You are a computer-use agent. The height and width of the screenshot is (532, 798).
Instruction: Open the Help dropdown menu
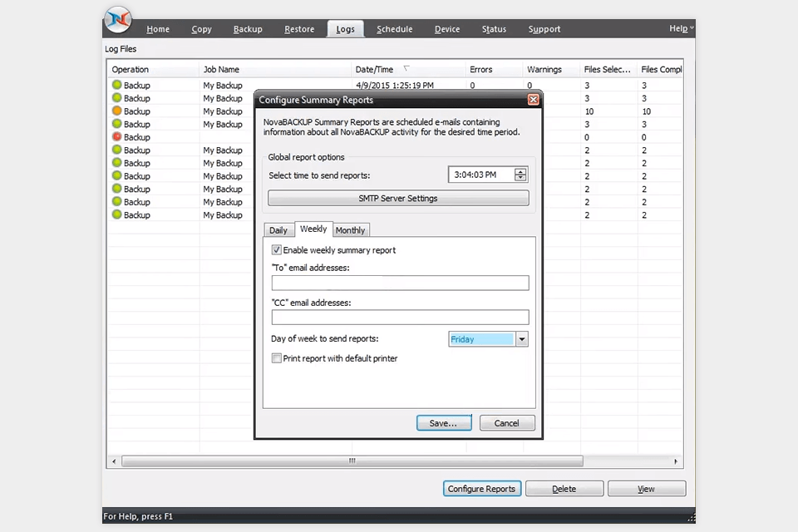tap(680, 28)
